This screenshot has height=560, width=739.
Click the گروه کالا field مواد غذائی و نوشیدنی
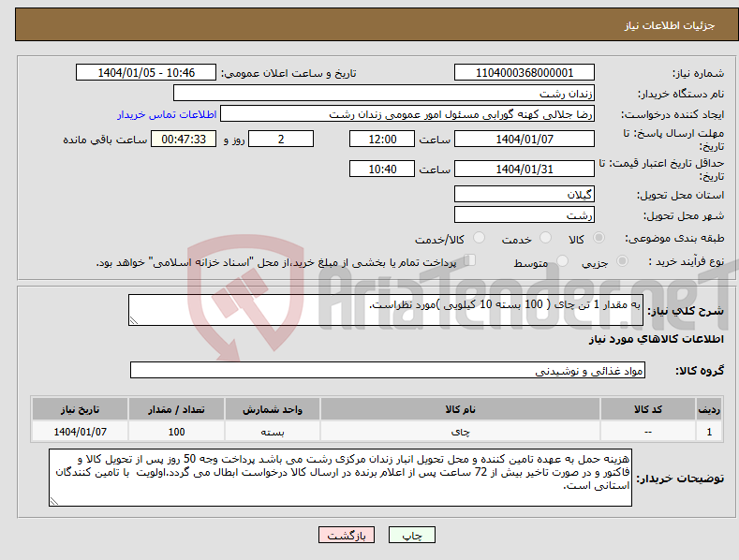388,371
